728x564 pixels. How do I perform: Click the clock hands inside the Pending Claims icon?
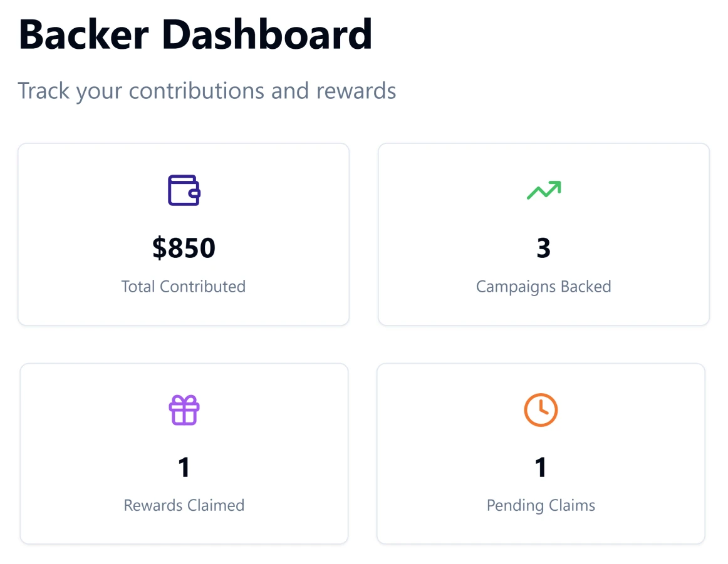541,409
